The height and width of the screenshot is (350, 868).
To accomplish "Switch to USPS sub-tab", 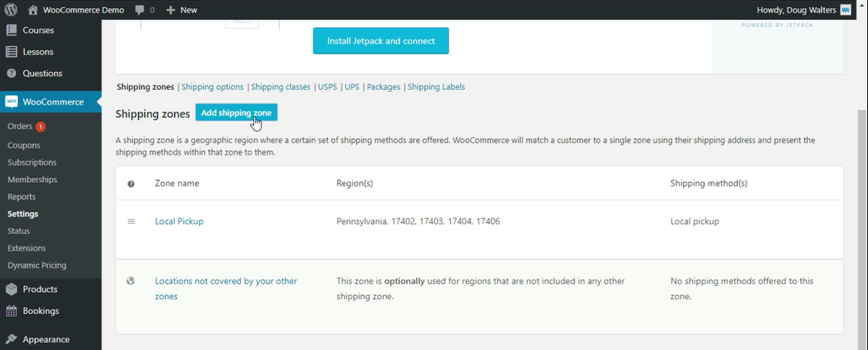I will (x=327, y=87).
